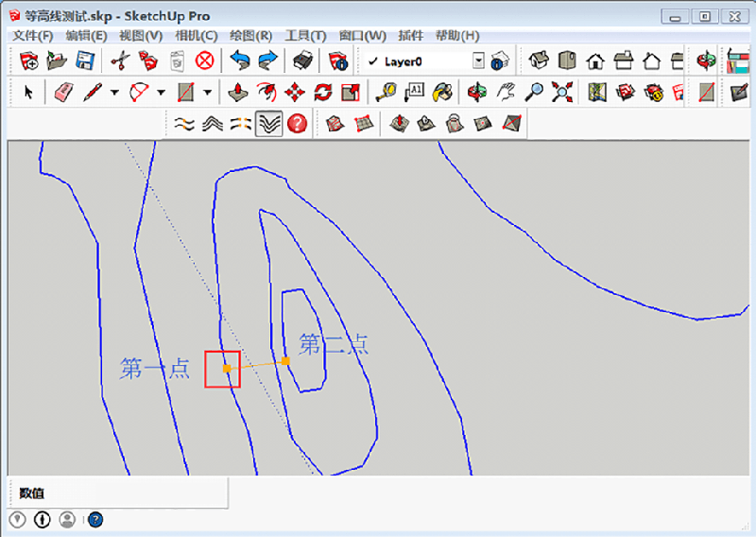Click the orange second point on contour
This screenshot has height=537, width=756.
tap(285, 360)
